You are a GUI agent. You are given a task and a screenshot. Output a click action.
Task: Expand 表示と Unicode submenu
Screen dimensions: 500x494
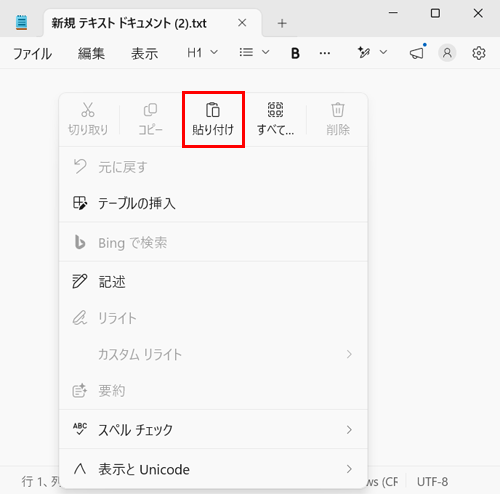coord(213,469)
